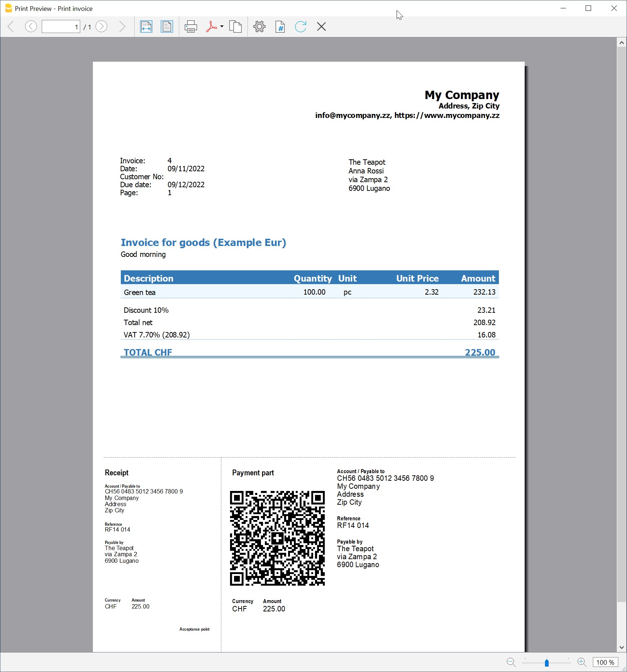627x672 pixels.
Task: Export invoice as PDF icon
Action: tap(211, 26)
